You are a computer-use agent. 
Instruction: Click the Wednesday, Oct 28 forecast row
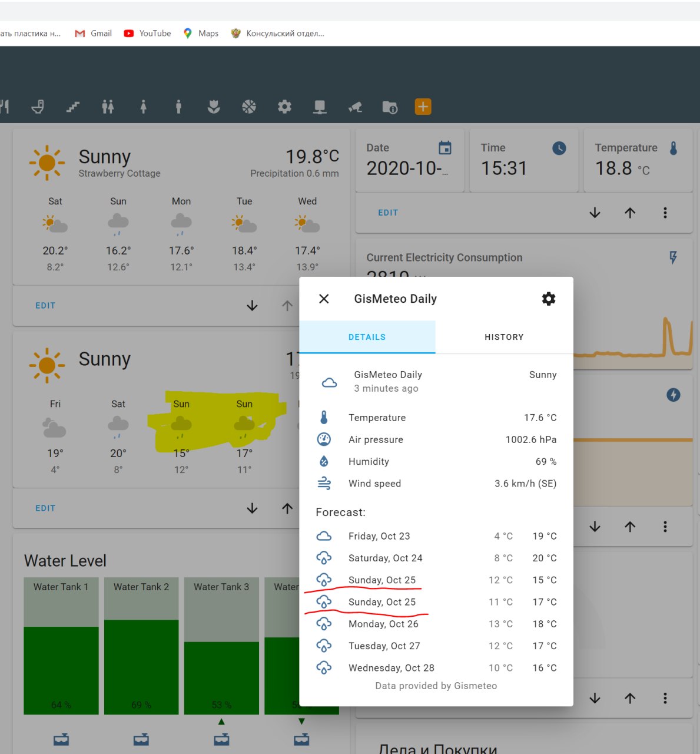click(x=436, y=668)
